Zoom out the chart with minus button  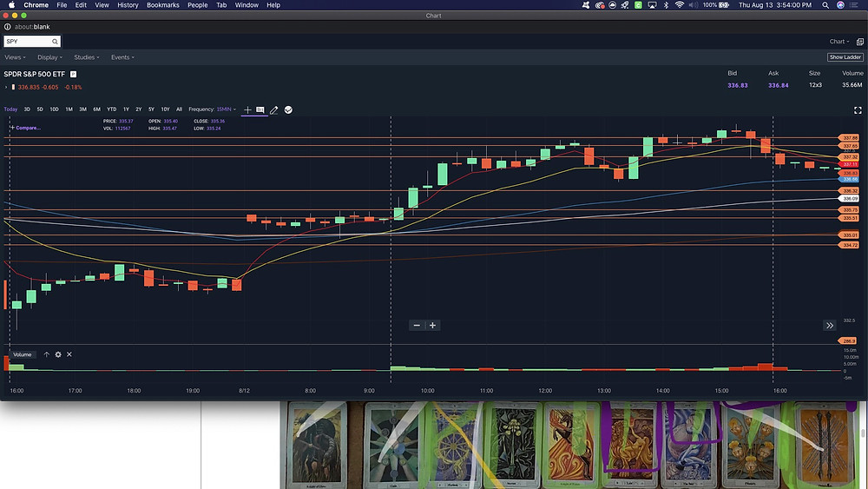[x=417, y=325]
